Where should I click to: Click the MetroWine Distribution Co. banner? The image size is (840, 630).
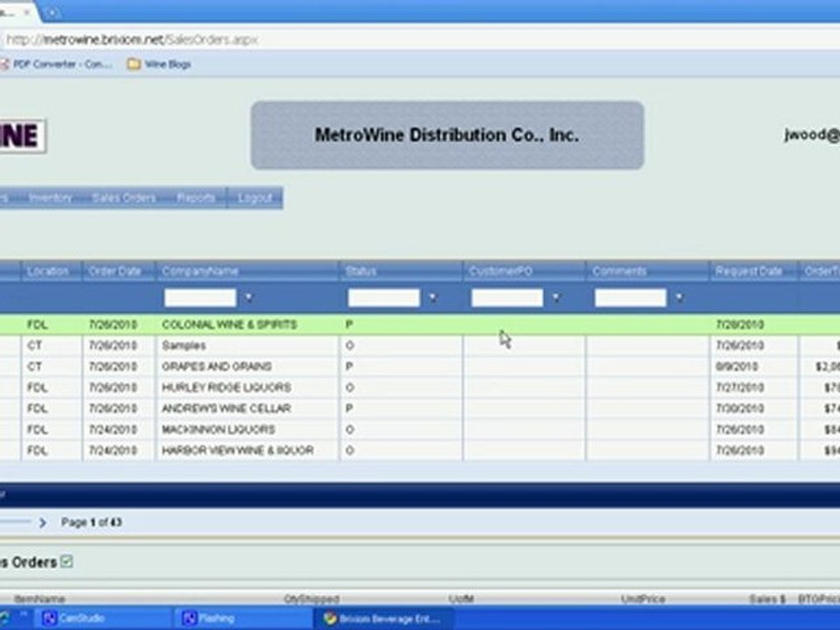pos(447,135)
